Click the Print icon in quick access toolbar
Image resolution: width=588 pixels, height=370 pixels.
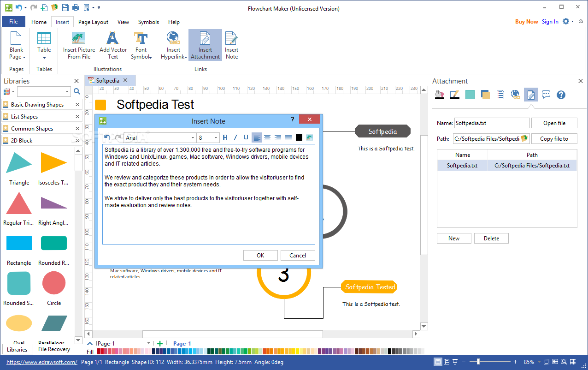pos(76,7)
